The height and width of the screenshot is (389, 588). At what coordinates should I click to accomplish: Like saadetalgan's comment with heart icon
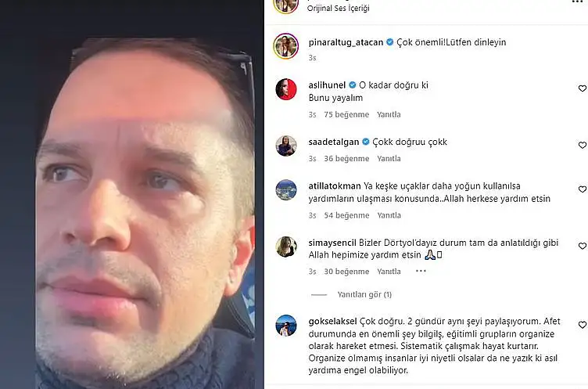click(583, 146)
